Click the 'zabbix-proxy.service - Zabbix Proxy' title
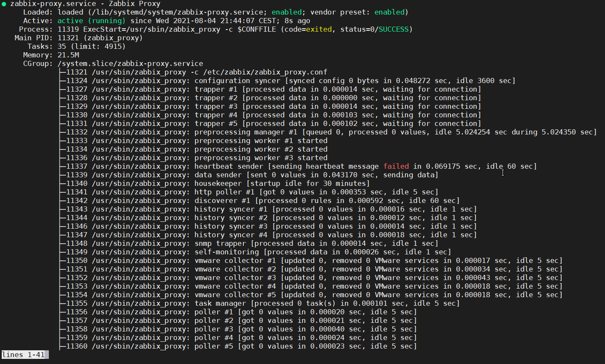The height and width of the screenshot is (364, 605). click(85, 4)
